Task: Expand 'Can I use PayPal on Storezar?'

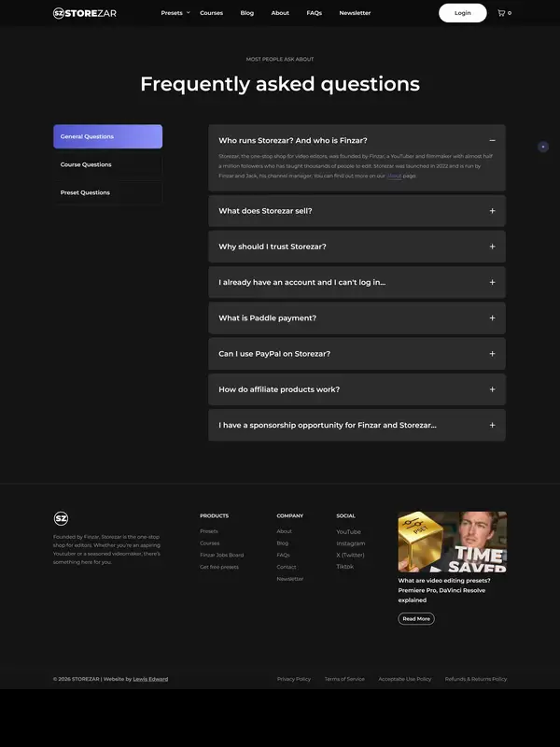Action: tap(357, 354)
